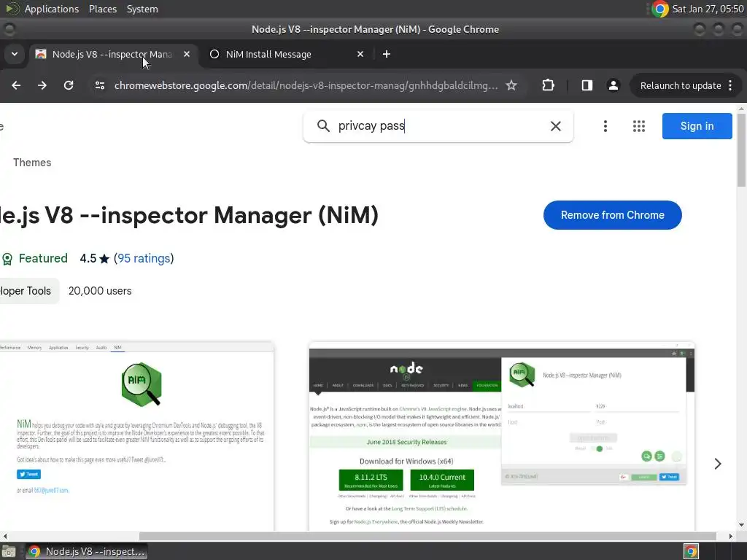This screenshot has width=747, height=560.
Task: Click the 20,000 users text
Action: 100,291
